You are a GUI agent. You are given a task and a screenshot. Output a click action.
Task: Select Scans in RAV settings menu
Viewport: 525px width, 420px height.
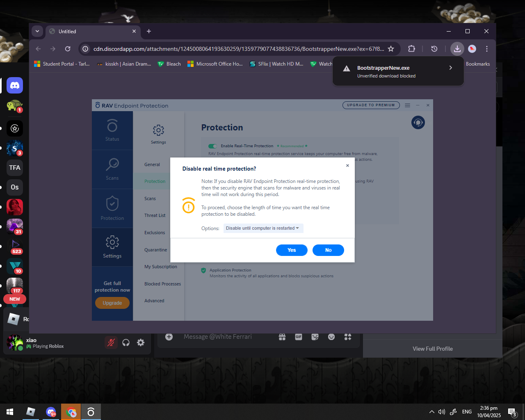pyautogui.click(x=150, y=199)
